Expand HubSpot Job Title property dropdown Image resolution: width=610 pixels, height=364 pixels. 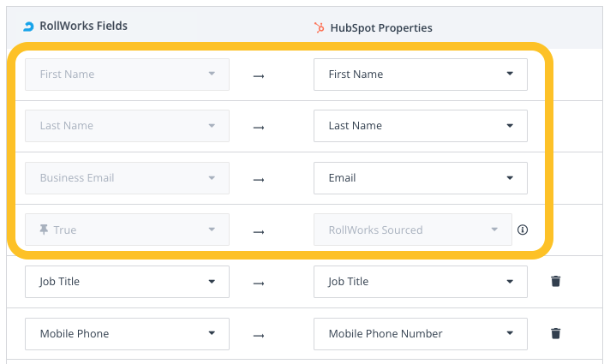point(420,282)
